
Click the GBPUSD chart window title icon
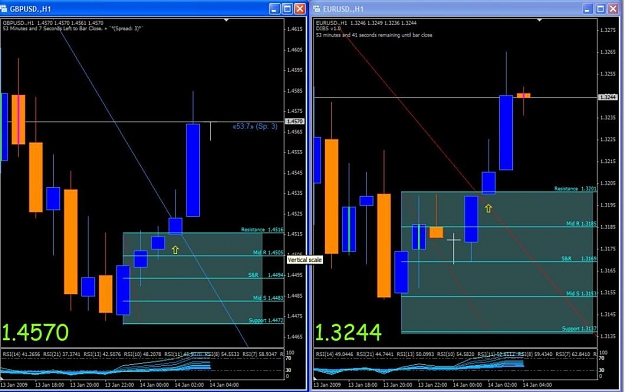4,9
